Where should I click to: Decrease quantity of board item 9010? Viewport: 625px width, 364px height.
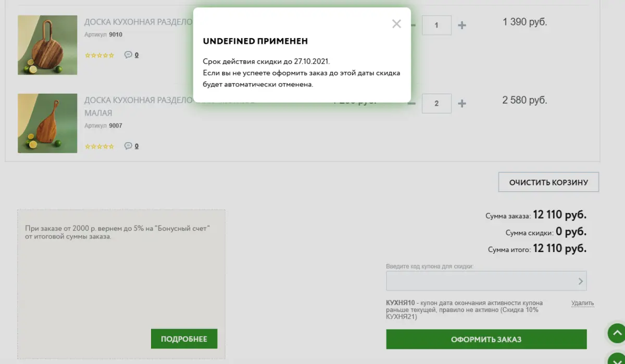tap(413, 25)
